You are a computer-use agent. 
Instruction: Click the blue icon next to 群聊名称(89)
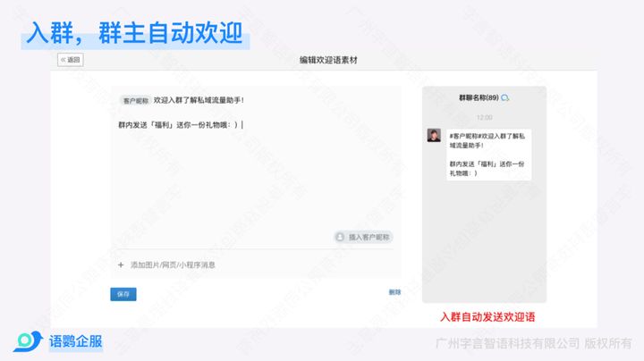(x=505, y=97)
